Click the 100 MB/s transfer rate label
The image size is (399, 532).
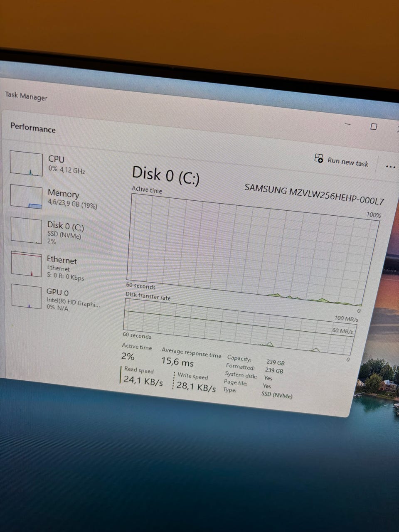pos(346,319)
